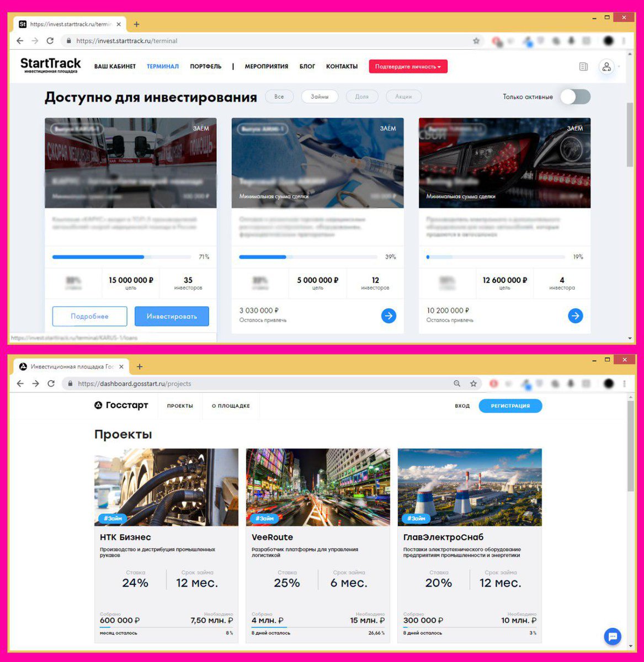Reload the Госстарт projects page
This screenshot has height=662, width=644.
(x=51, y=383)
